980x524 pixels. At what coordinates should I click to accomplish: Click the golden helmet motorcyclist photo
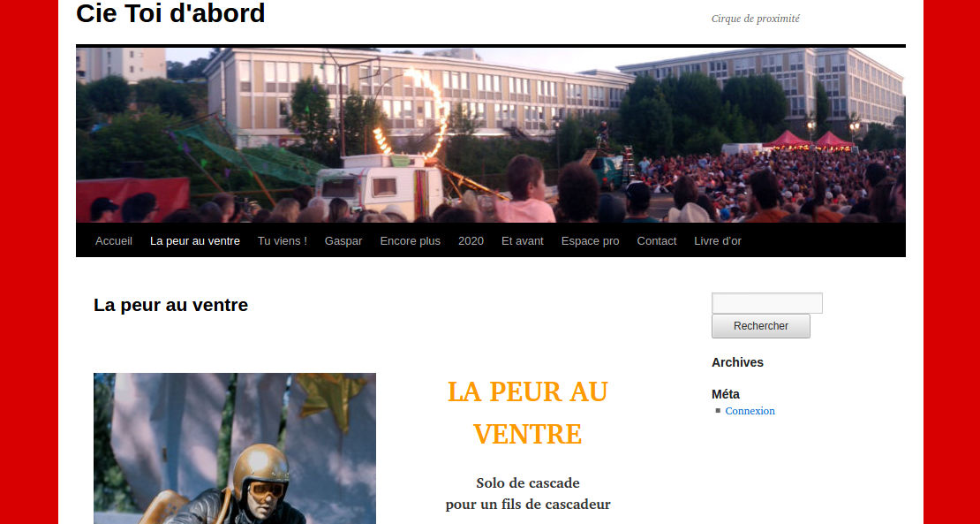point(235,448)
